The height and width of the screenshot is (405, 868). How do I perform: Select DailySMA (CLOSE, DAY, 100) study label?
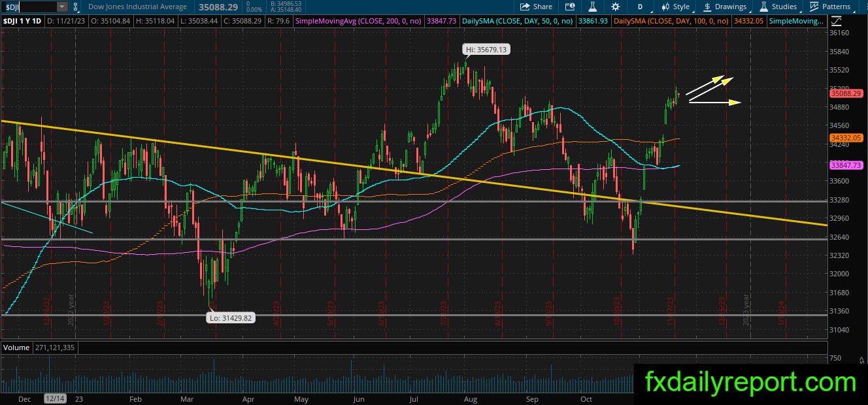coord(671,21)
